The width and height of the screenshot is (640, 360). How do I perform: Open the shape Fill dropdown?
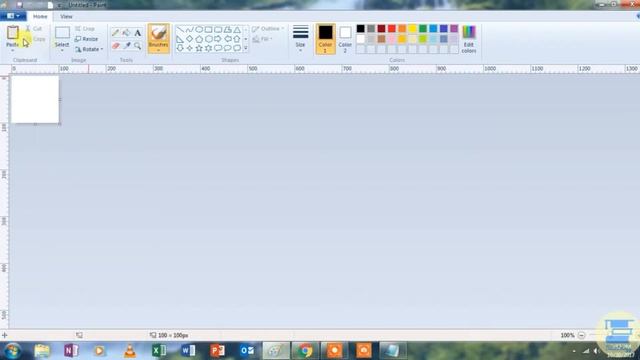pyautogui.click(x=262, y=39)
